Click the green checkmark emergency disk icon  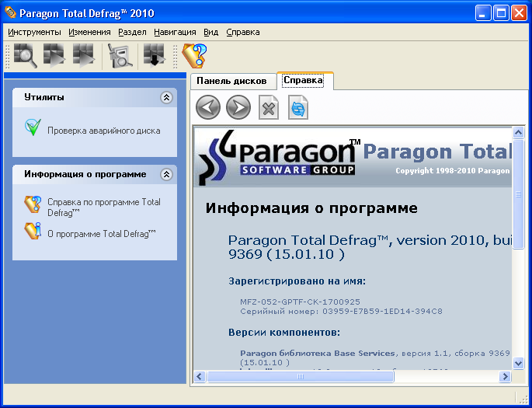(33, 128)
